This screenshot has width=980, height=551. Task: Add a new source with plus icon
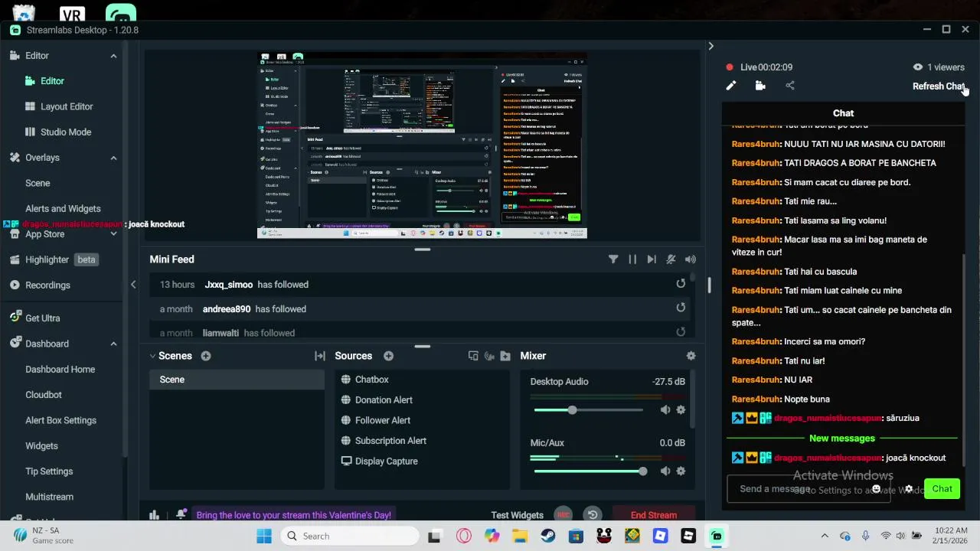point(388,356)
